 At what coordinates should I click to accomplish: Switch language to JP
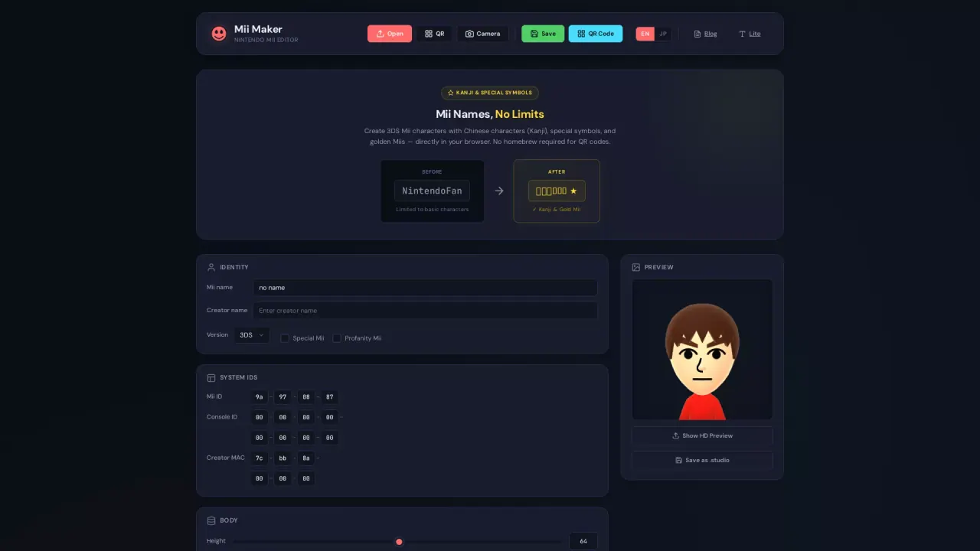663,34
